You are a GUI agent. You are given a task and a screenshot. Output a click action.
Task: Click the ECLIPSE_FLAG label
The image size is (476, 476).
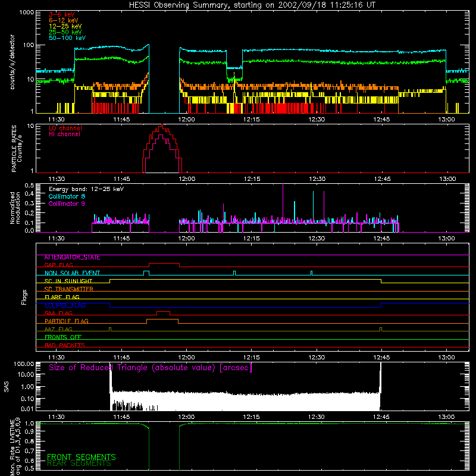[65, 305]
